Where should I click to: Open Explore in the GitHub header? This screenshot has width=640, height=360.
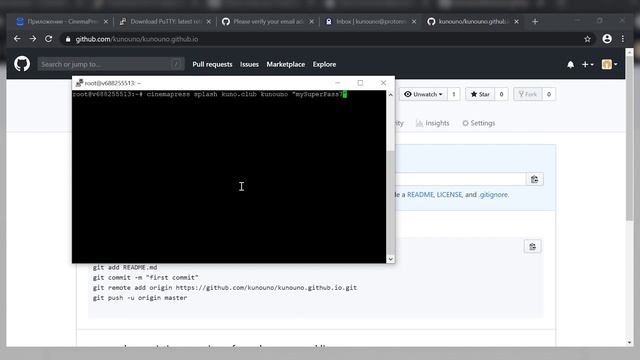point(324,64)
